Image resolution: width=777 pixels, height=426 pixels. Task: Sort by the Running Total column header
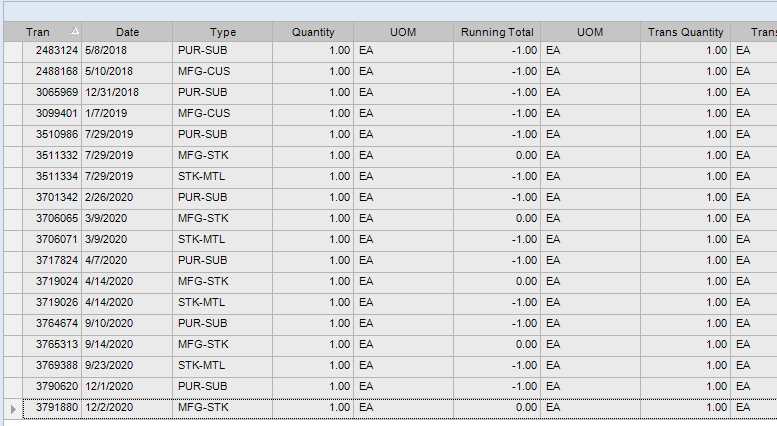[x=497, y=32]
